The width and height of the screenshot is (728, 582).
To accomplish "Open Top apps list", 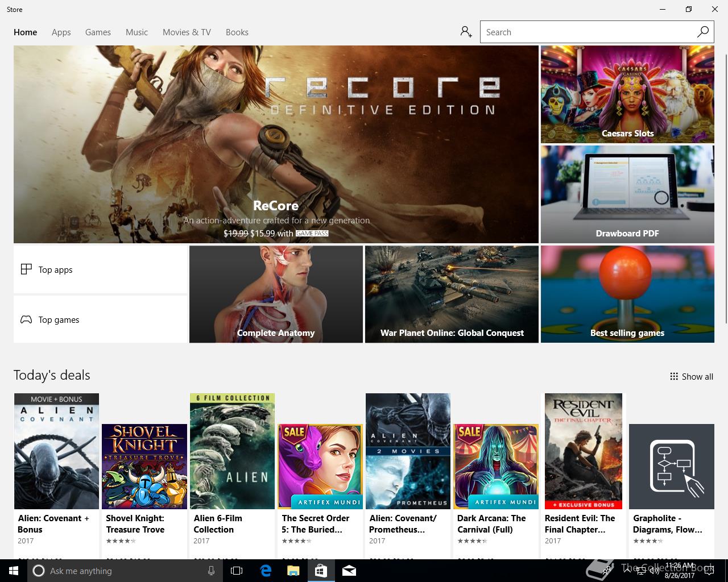I will [100, 269].
